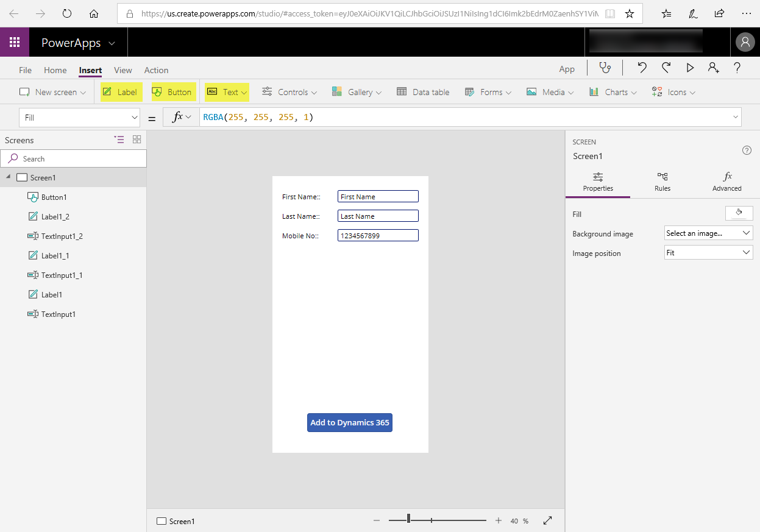This screenshot has width=760, height=532.
Task: Click Screen1 breadcrumb in the bottom bar
Action: click(176, 521)
